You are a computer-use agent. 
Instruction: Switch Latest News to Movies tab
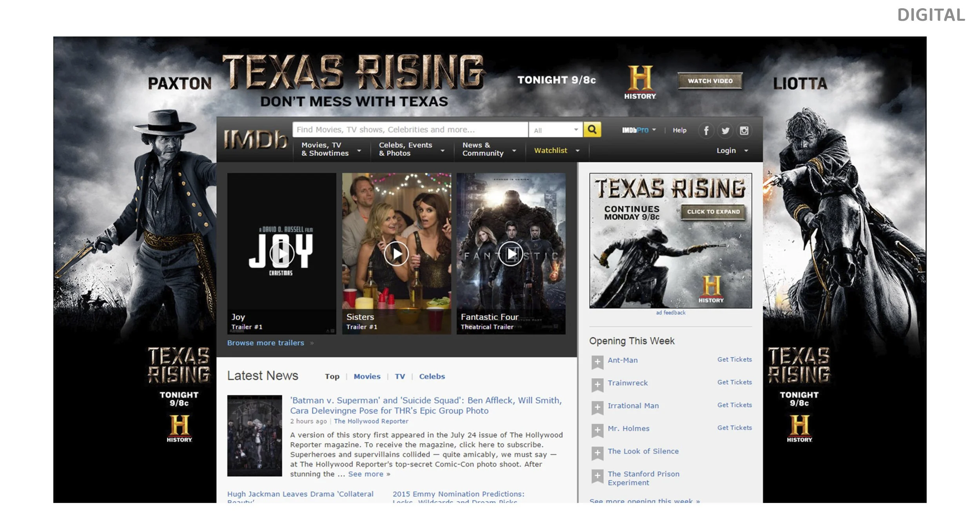pos(367,376)
